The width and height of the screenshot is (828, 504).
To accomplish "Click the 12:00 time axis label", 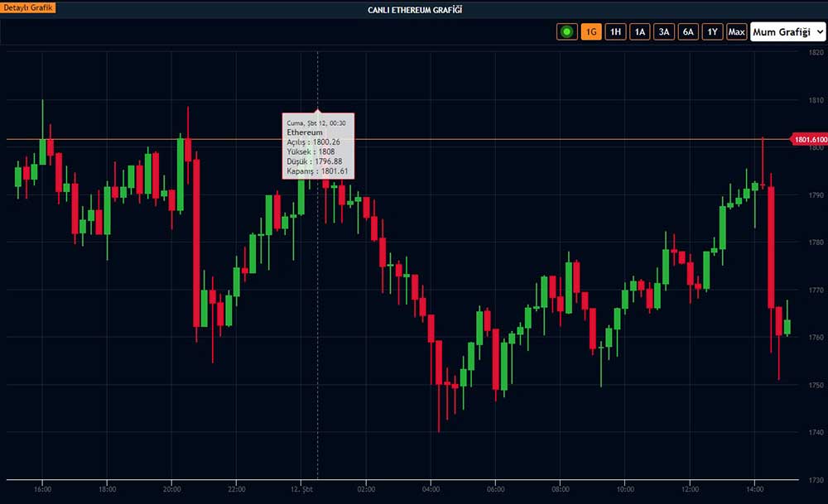I will point(691,489).
